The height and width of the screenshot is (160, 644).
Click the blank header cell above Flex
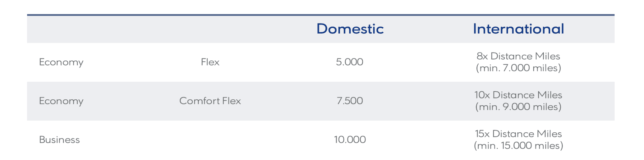[x=210, y=29]
